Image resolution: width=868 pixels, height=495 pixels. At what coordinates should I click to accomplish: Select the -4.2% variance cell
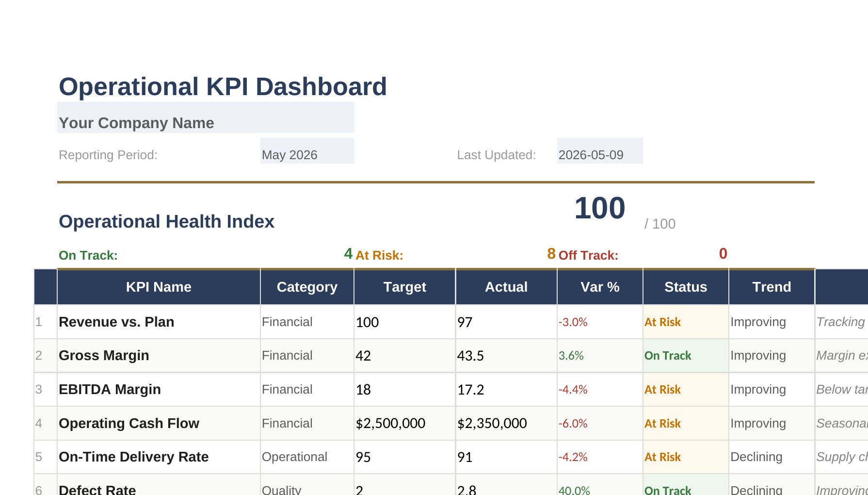click(x=600, y=457)
